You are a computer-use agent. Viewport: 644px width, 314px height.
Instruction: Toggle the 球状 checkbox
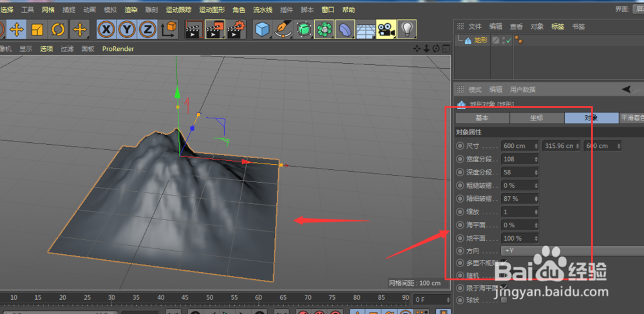coord(504,300)
